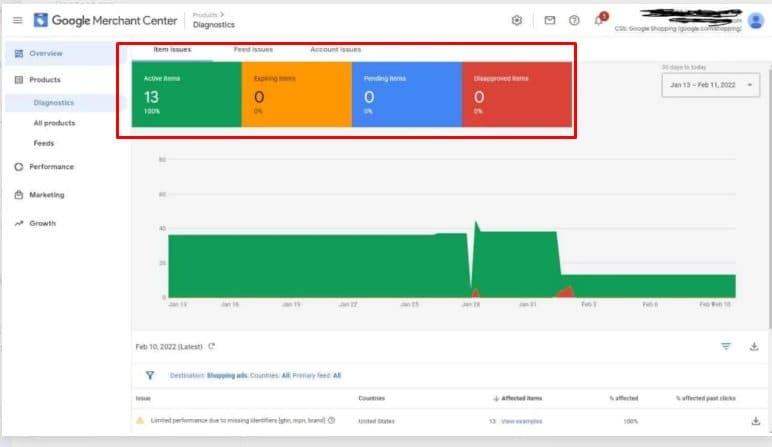Select Feeds in the sidebar

pyautogui.click(x=44, y=143)
